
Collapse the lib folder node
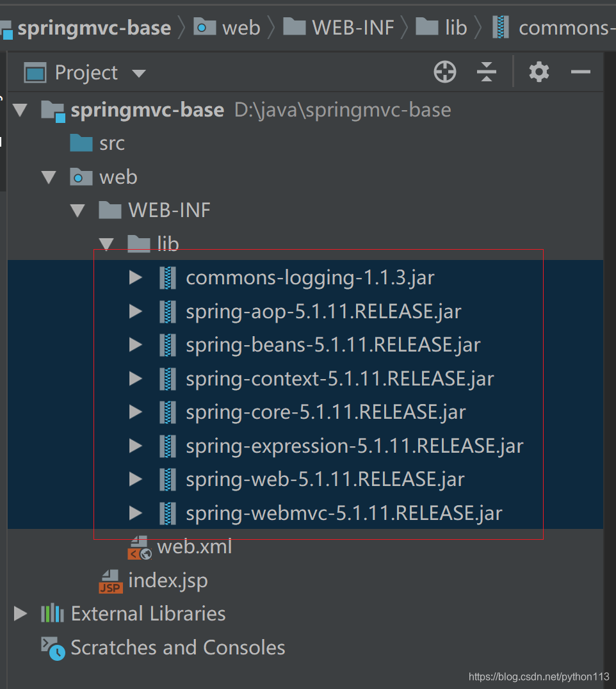coord(106,245)
